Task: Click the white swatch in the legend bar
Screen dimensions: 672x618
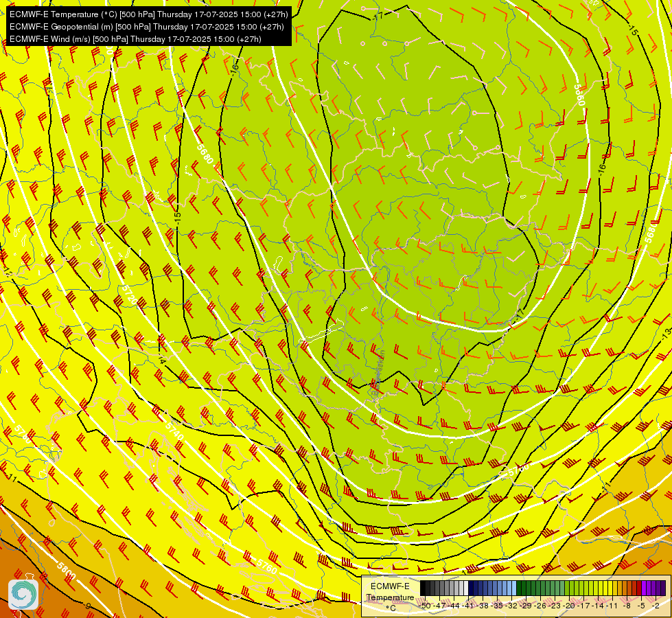Action: (466, 588)
